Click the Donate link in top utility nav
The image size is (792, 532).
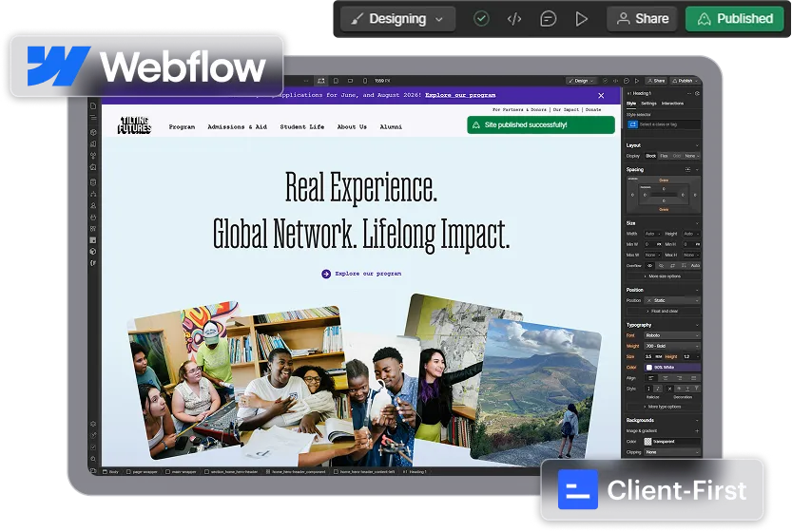pyautogui.click(x=593, y=109)
